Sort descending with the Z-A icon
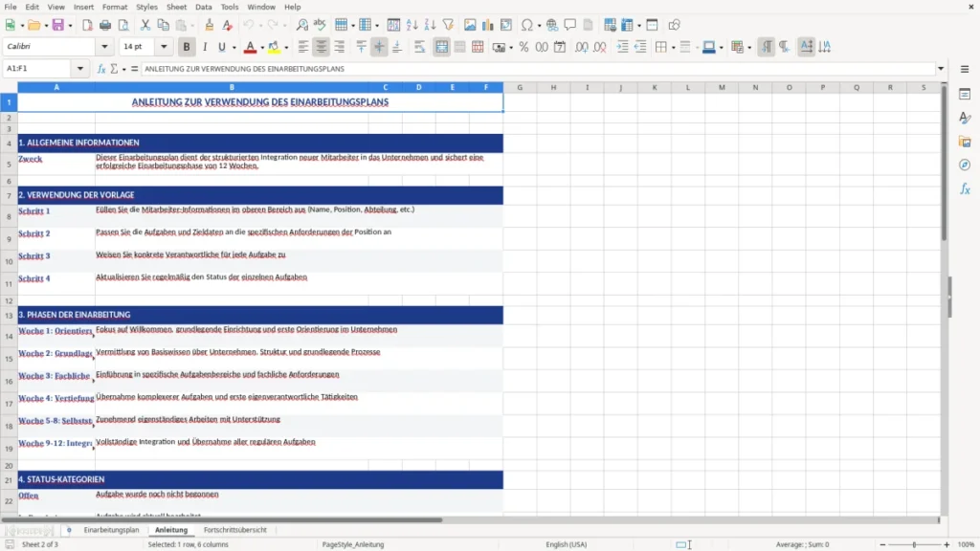Viewport: 980px width, 551px height. 430,25
